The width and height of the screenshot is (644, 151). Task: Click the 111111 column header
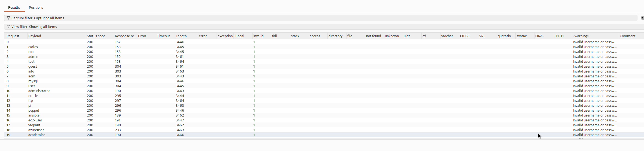[562, 36]
